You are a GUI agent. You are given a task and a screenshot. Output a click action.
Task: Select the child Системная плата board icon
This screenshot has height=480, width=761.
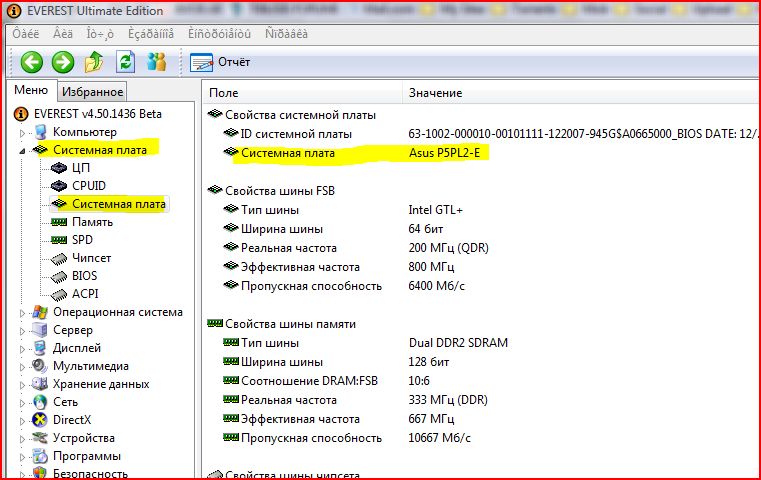point(59,204)
